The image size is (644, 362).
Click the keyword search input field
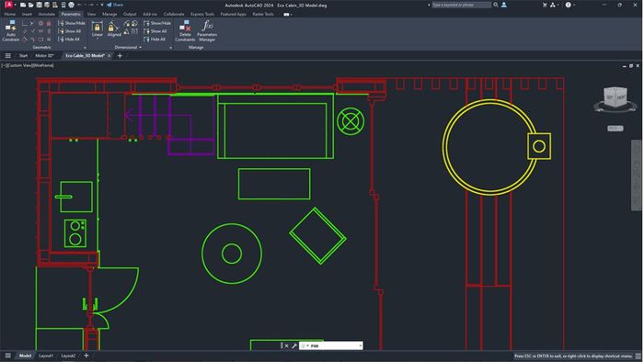461,5
